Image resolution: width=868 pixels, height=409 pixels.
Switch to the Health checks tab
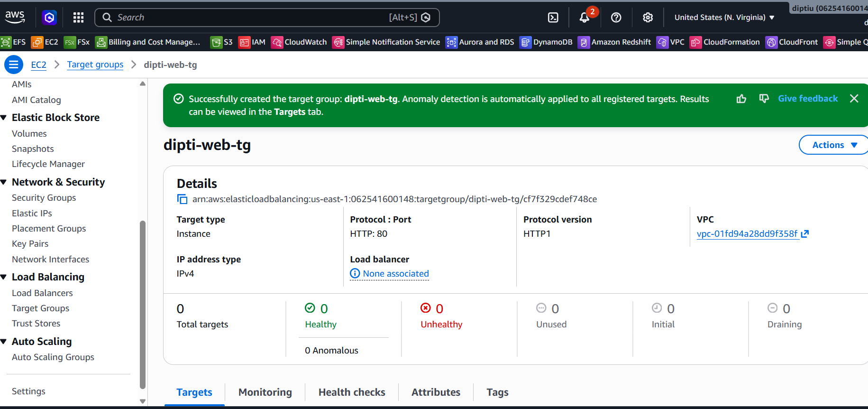tap(352, 392)
